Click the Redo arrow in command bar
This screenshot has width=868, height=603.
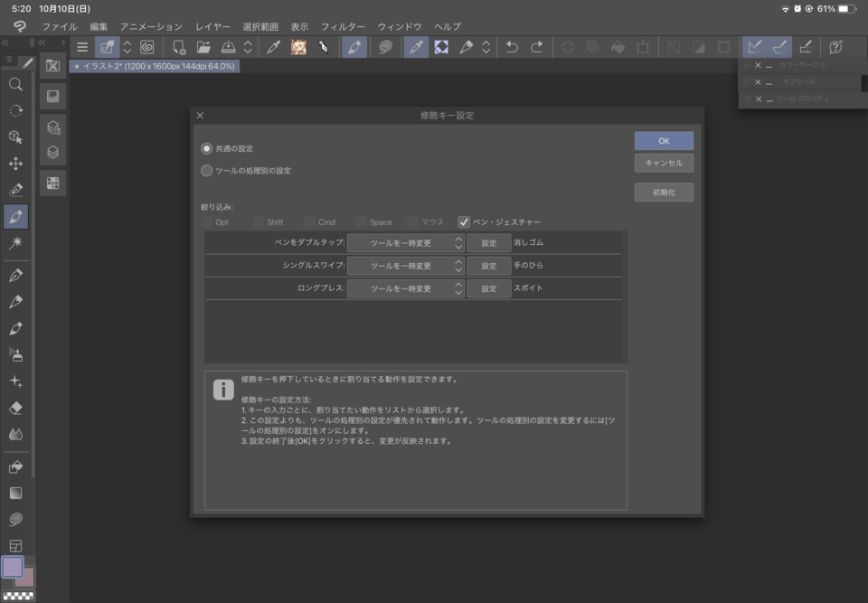pyautogui.click(x=537, y=47)
